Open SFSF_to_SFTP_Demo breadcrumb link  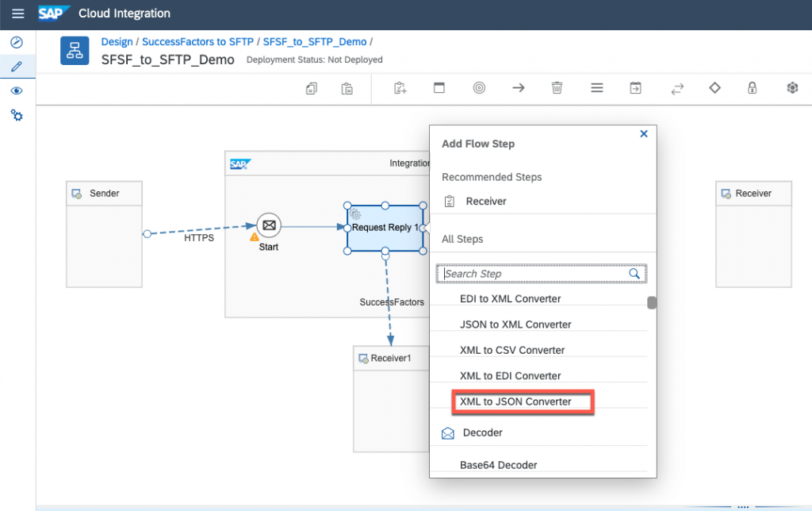coord(314,42)
